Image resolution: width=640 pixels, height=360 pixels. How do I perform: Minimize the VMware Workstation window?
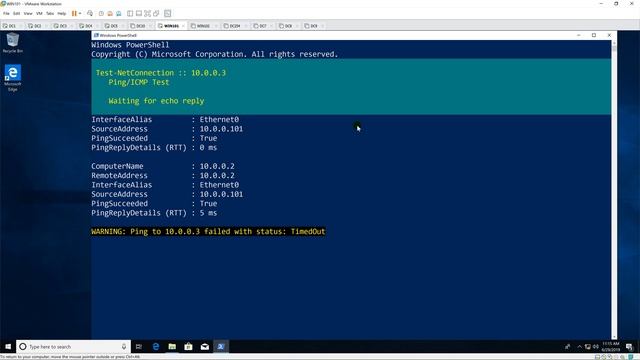pos(601,4)
